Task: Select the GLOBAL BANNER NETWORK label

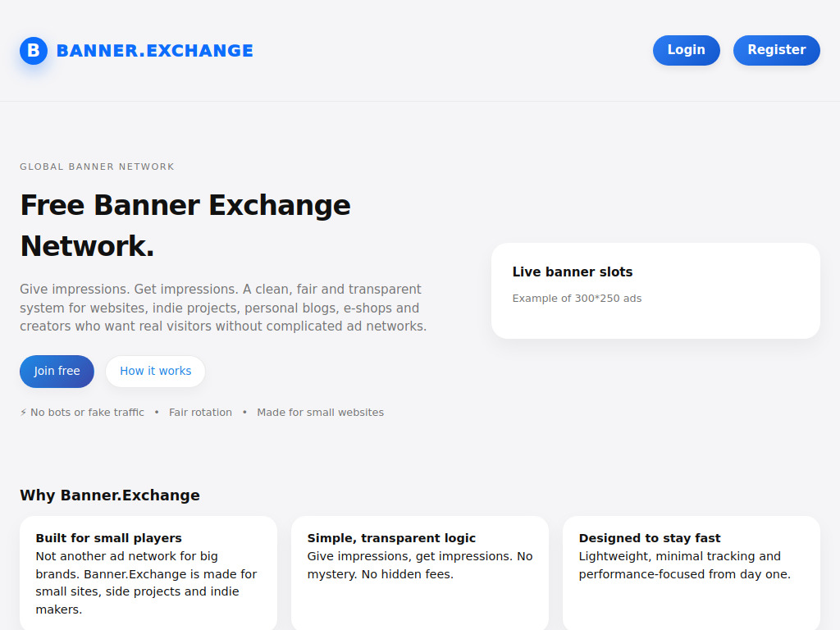Action: click(97, 167)
